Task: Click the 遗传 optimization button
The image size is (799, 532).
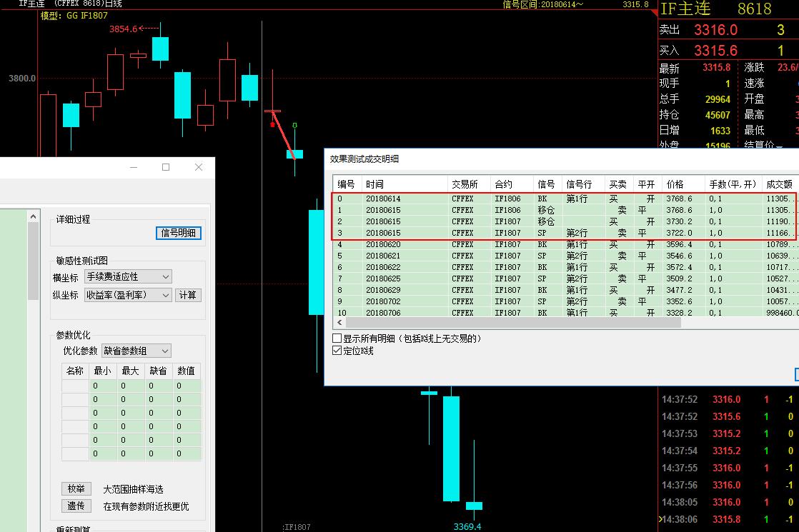Action: coord(76,506)
